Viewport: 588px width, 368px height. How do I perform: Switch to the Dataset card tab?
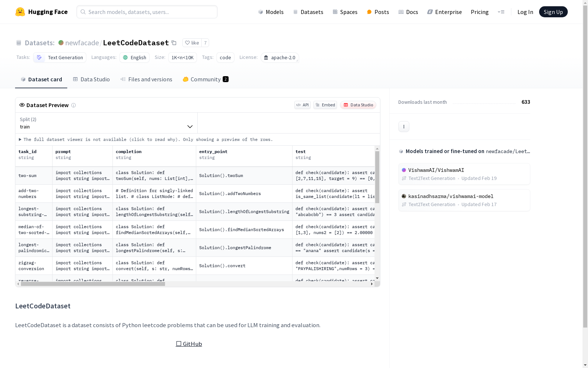41,79
